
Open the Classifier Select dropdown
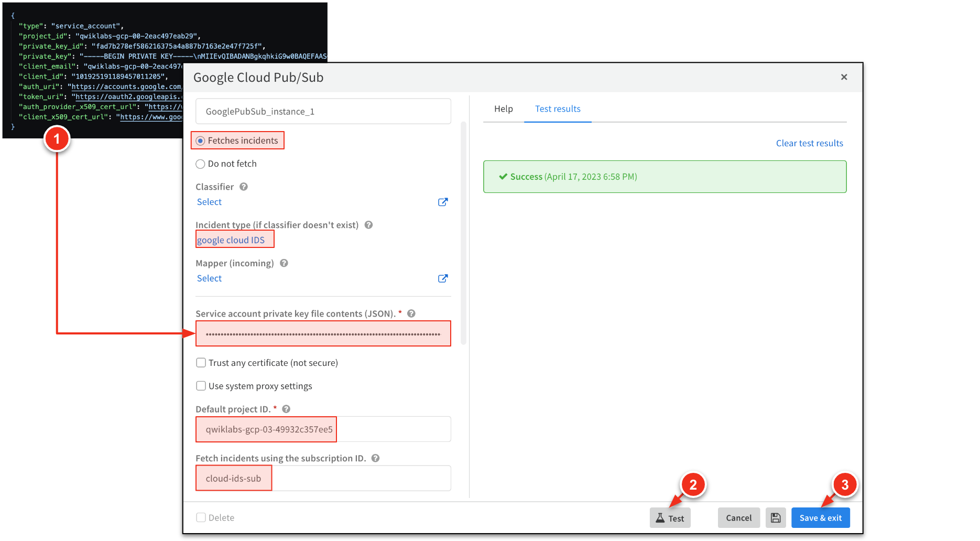pos(209,202)
